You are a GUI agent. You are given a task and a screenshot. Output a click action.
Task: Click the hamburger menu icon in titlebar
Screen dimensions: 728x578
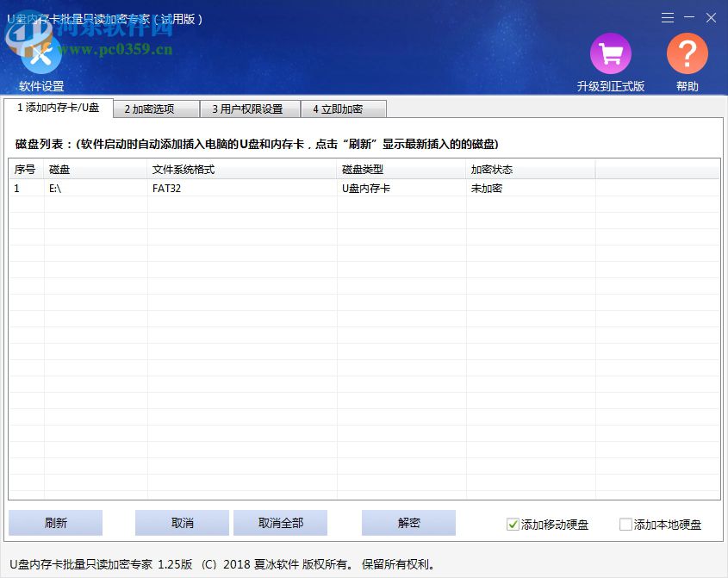click(x=667, y=17)
